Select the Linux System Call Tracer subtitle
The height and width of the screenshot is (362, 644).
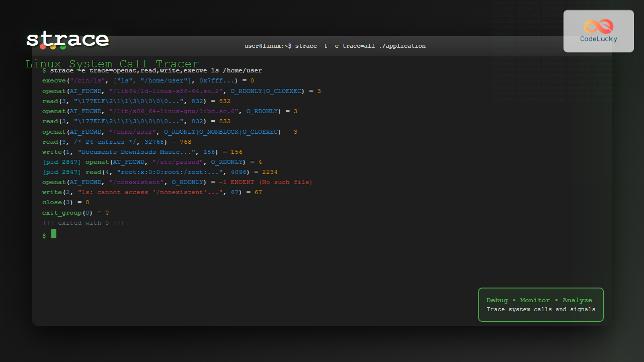(112, 64)
